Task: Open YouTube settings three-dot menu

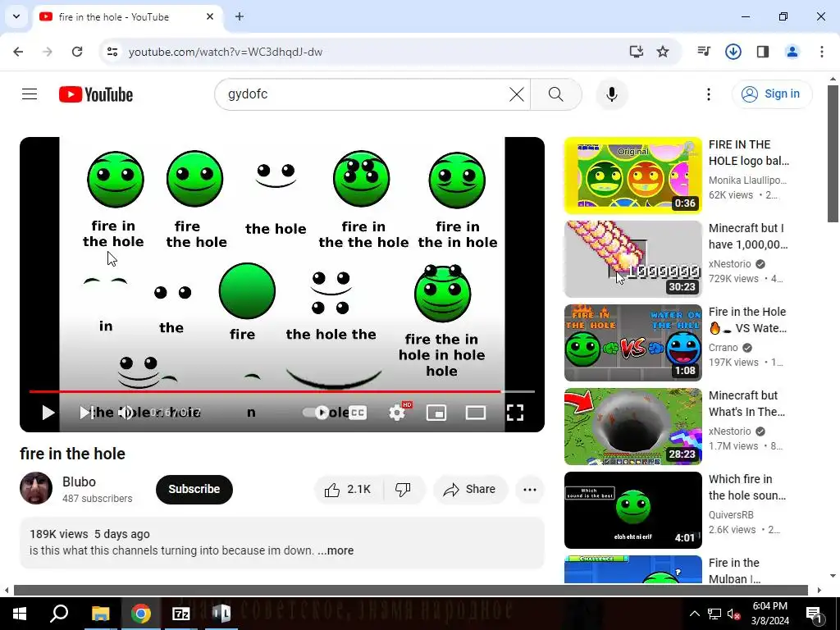Action: [708, 94]
